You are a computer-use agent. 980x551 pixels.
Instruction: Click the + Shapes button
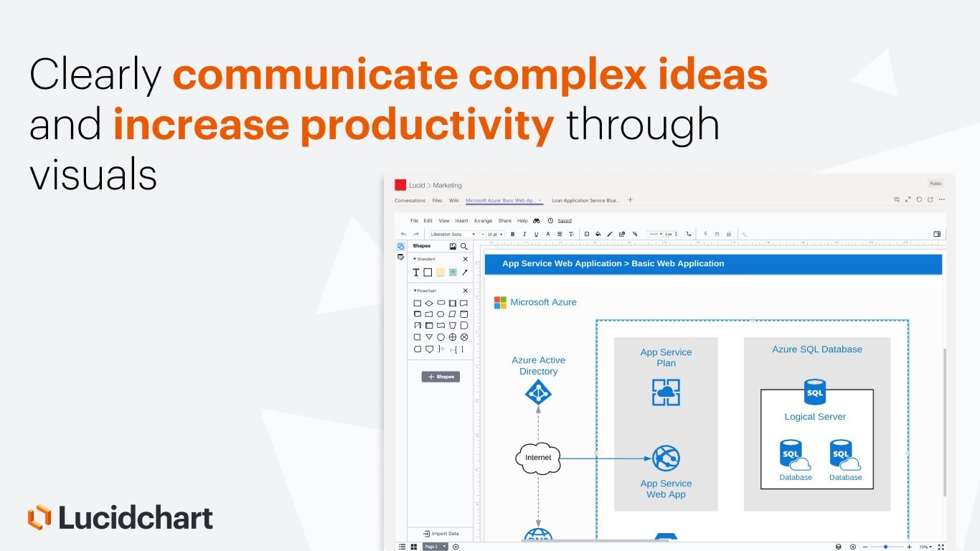pos(440,377)
